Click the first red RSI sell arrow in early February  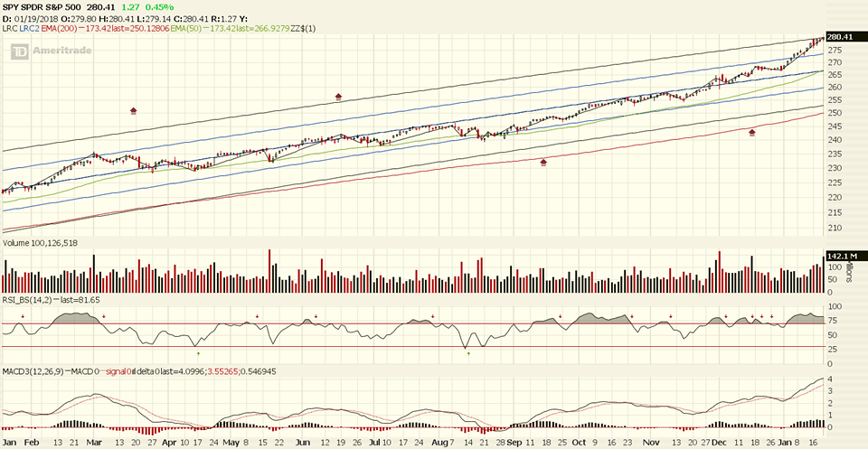[23, 315]
